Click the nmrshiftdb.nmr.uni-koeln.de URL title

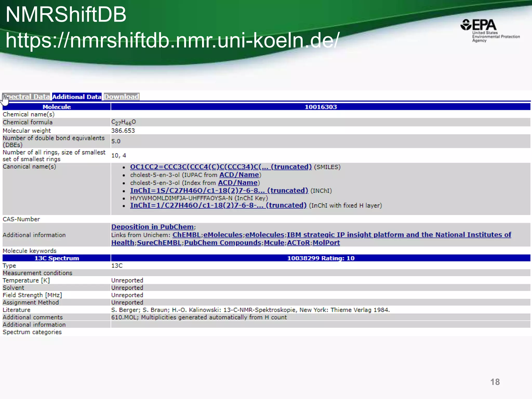pyautogui.click(x=172, y=40)
